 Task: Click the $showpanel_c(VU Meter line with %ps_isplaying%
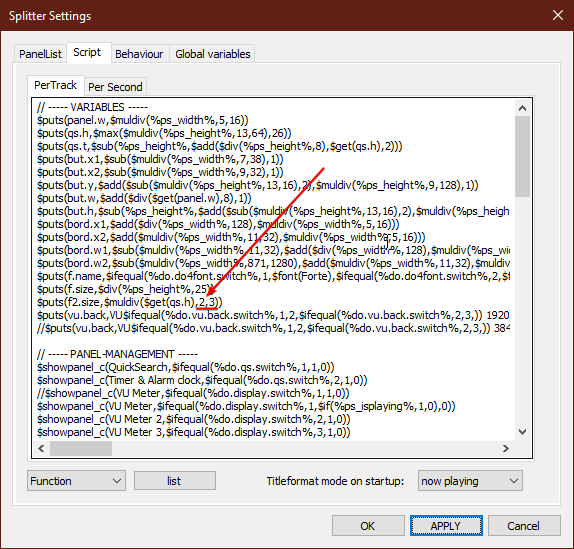coord(246,406)
